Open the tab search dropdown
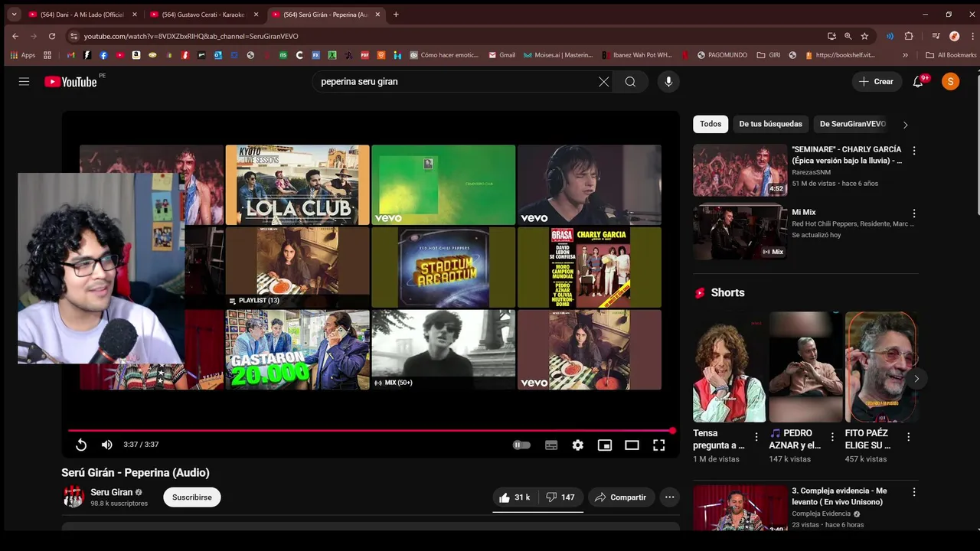The height and width of the screenshot is (551, 980). pyautogui.click(x=14, y=15)
